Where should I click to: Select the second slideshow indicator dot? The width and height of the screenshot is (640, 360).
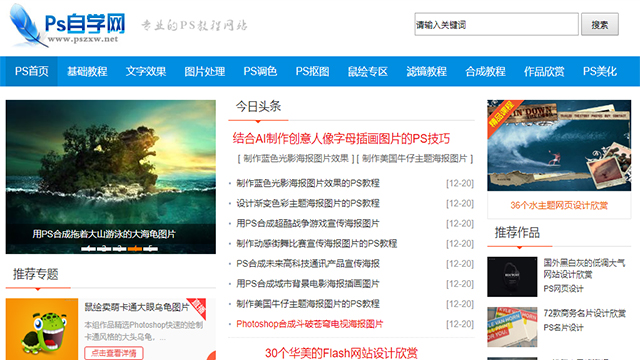point(104,249)
